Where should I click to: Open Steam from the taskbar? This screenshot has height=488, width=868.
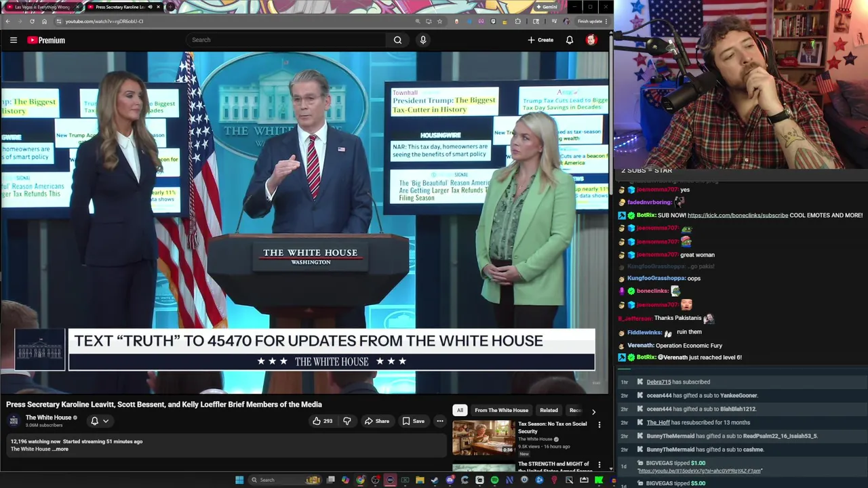(435, 480)
